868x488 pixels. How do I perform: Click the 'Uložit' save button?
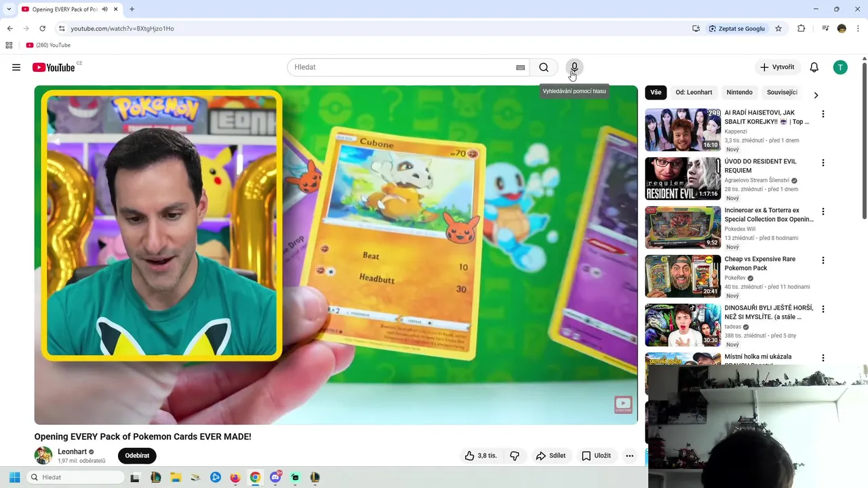[x=596, y=455]
